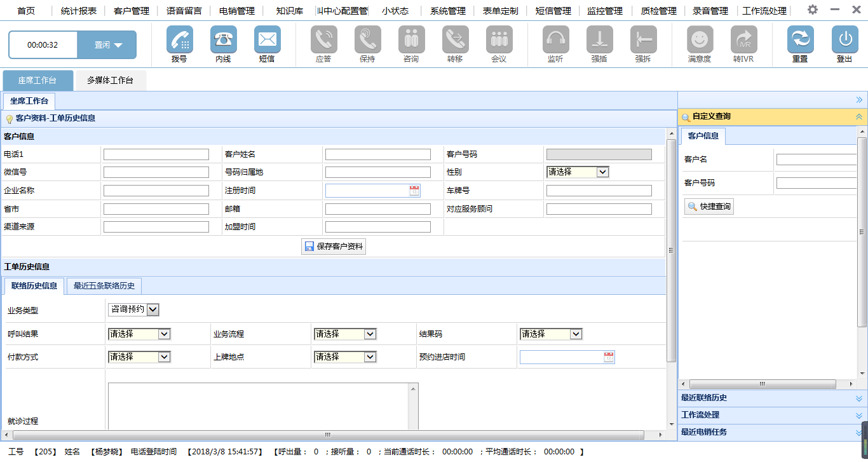
Task: Click the 自定义查询 magnifier icon
Action: [686, 117]
